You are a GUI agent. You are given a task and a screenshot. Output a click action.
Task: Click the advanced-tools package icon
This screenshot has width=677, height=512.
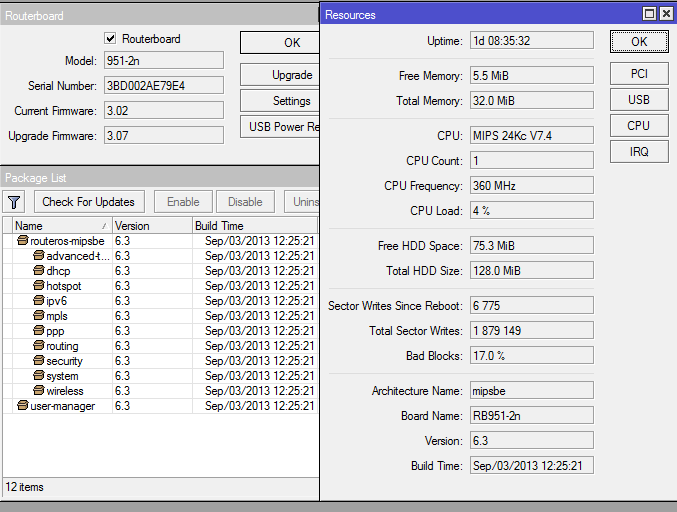pyautogui.click(x=39, y=256)
